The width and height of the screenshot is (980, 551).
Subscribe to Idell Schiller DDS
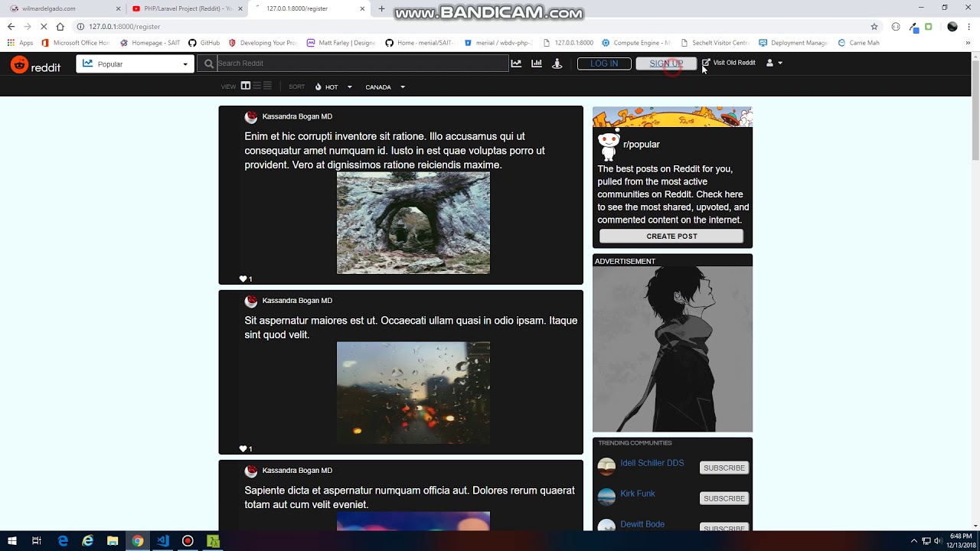coord(724,468)
